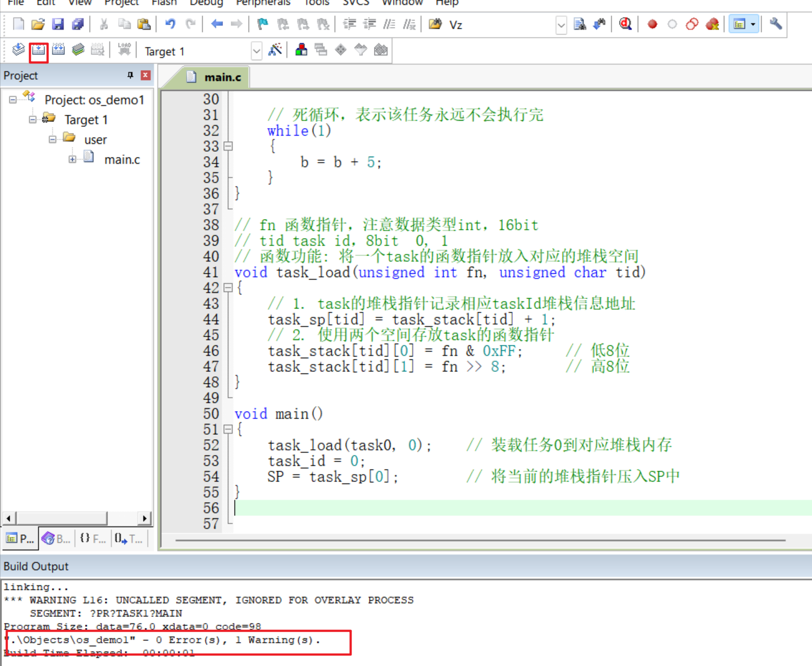This screenshot has height=666, width=812.
Task: Select main.c in the project tree
Action: [x=122, y=159]
